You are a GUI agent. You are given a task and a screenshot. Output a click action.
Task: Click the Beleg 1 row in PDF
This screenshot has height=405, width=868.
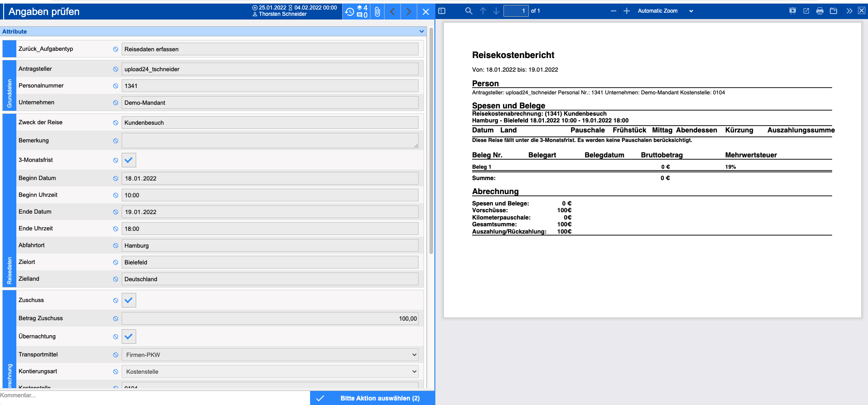pos(652,167)
